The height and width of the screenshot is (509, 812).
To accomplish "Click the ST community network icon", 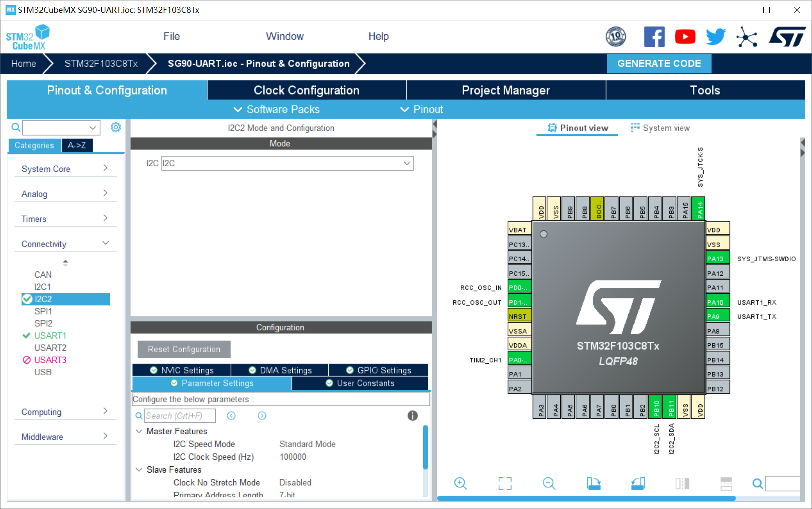I will (x=747, y=37).
